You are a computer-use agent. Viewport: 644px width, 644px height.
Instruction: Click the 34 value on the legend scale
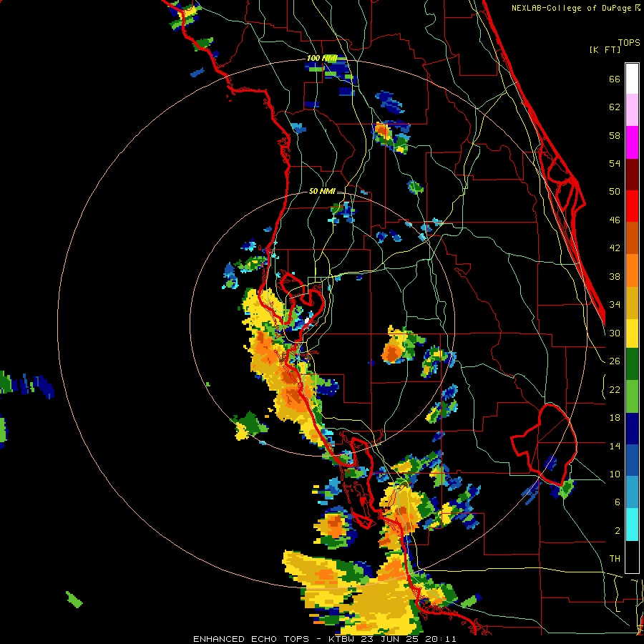coord(615,304)
